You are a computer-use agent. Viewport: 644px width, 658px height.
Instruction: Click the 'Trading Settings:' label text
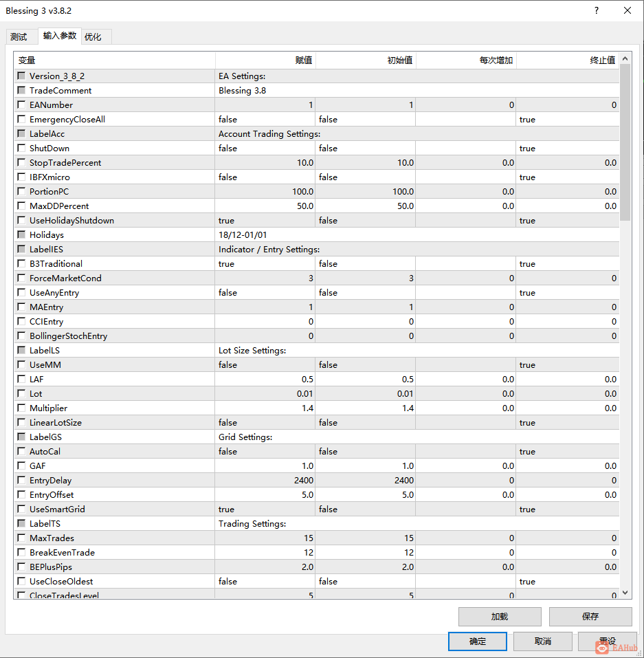pos(252,524)
